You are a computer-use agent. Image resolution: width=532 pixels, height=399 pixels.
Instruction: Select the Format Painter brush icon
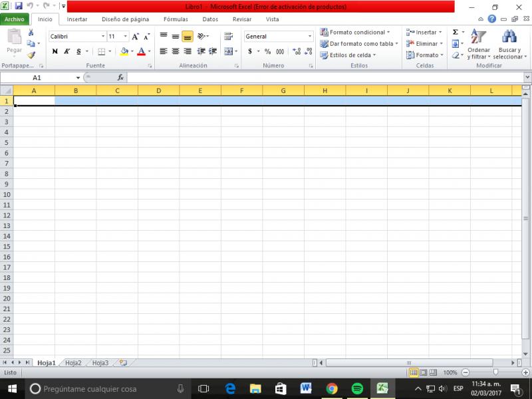click(x=31, y=55)
